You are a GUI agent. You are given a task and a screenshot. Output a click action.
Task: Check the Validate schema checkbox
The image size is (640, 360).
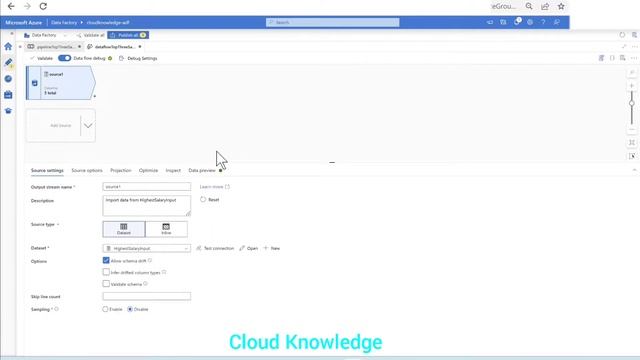(106, 284)
